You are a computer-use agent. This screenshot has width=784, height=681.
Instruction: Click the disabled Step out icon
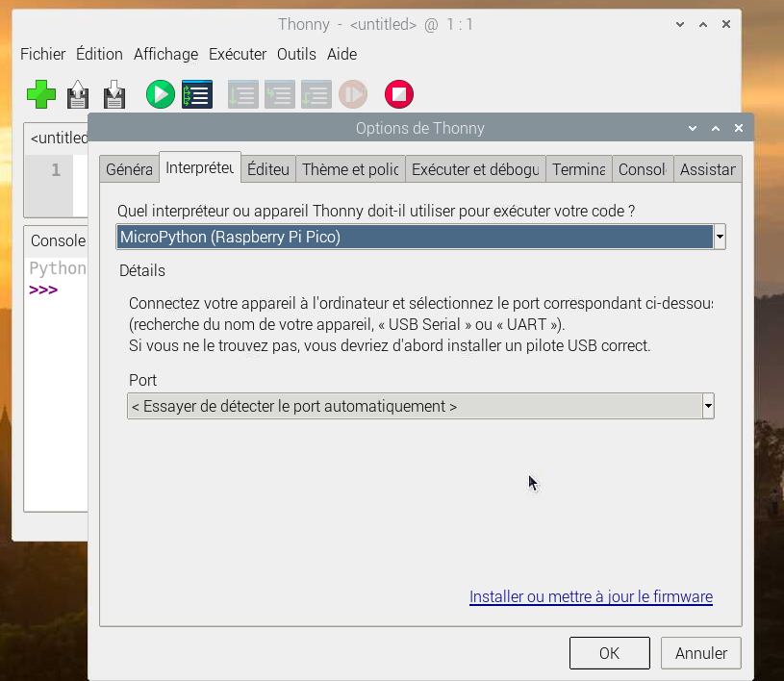point(316,94)
